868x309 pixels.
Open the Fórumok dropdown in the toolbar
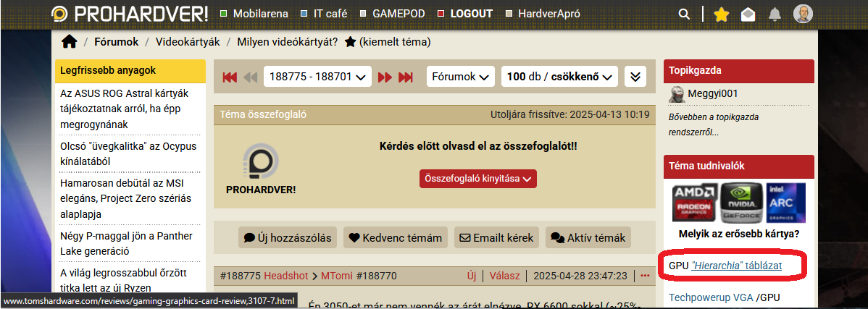coord(461,77)
